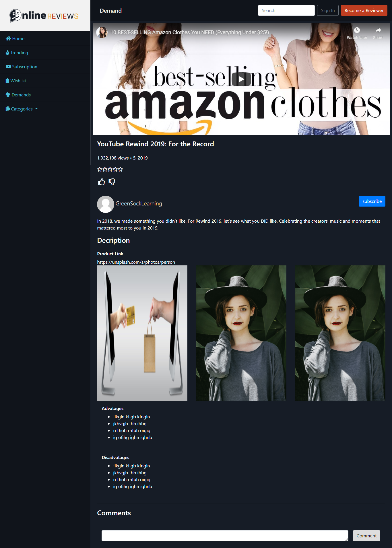Subscribe to GreenSockLearning
This screenshot has height=548, width=392.
coord(372,201)
